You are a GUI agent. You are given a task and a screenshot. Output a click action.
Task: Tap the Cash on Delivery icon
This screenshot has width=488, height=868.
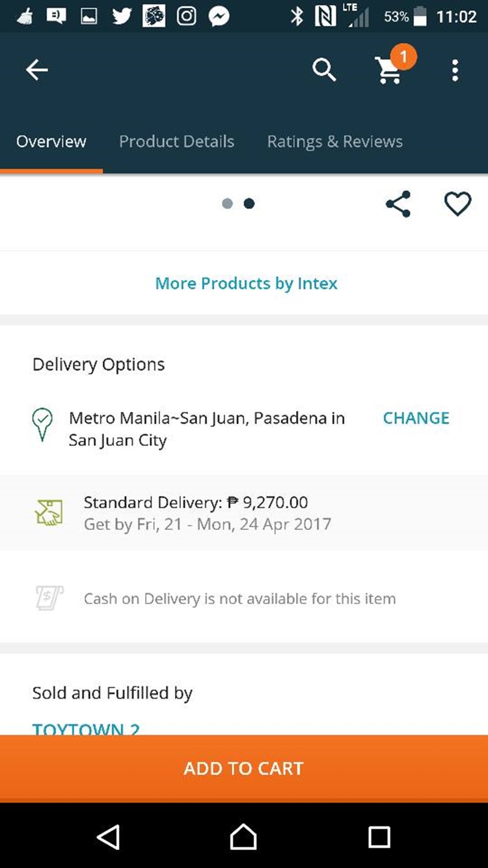pos(49,598)
